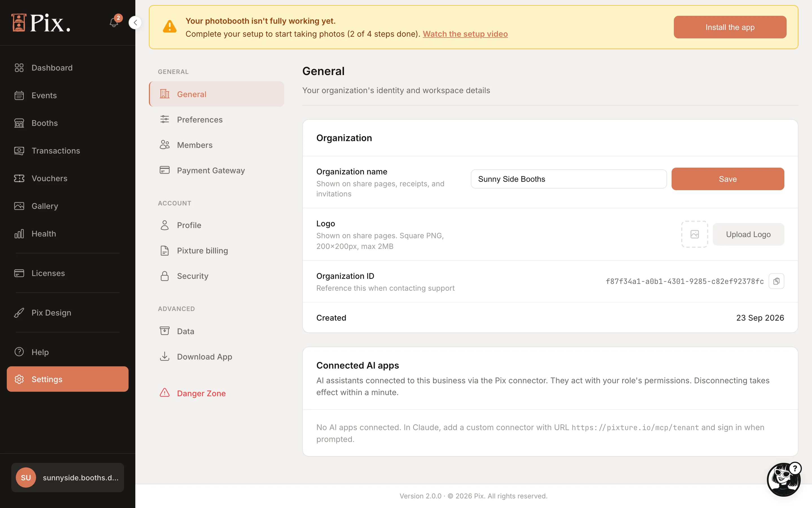Open the Data advanced settings

[217, 331]
